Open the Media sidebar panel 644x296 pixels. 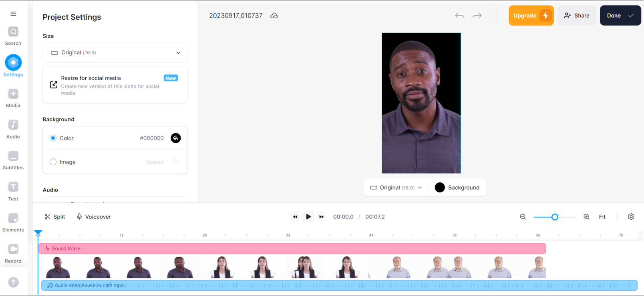tap(13, 98)
